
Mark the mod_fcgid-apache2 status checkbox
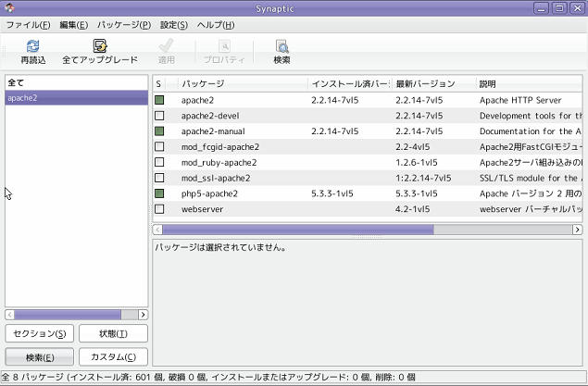click(159, 146)
